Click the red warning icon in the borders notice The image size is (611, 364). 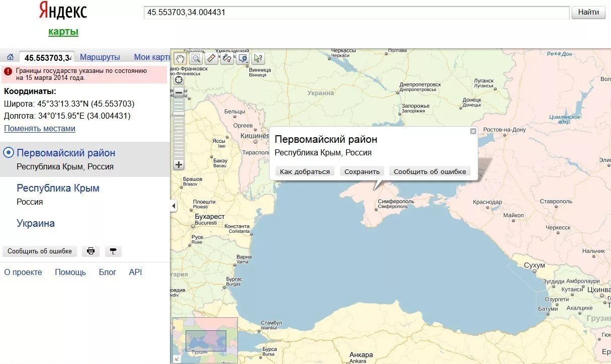8,71
